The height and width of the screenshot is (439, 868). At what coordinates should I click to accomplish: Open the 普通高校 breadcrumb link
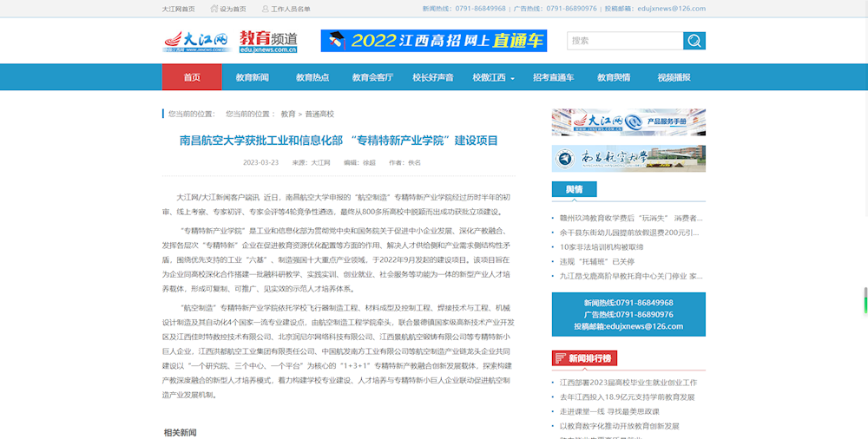click(319, 114)
